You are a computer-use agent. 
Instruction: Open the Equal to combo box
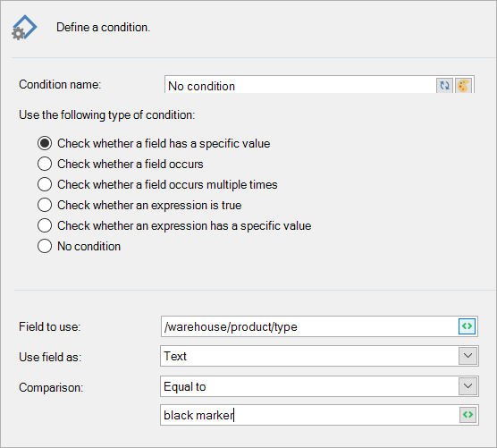point(319,386)
